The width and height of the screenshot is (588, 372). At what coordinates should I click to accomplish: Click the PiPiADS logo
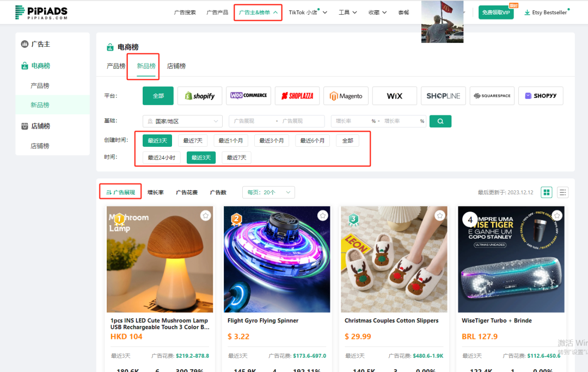point(41,13)
